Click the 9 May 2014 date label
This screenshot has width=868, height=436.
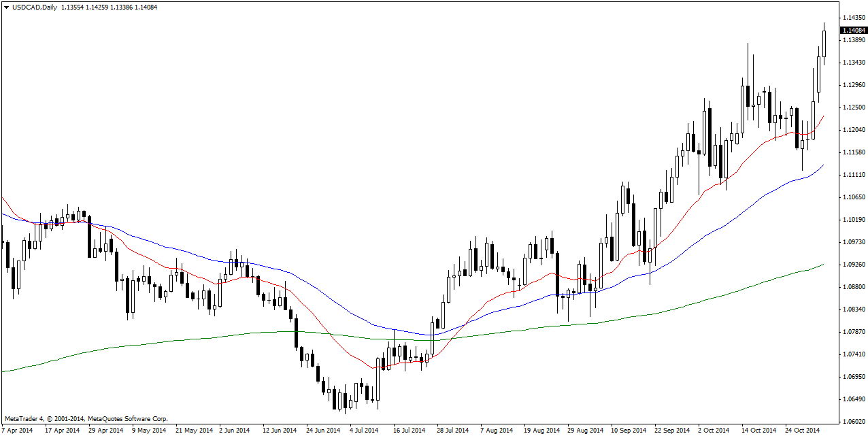pos(148,431)
